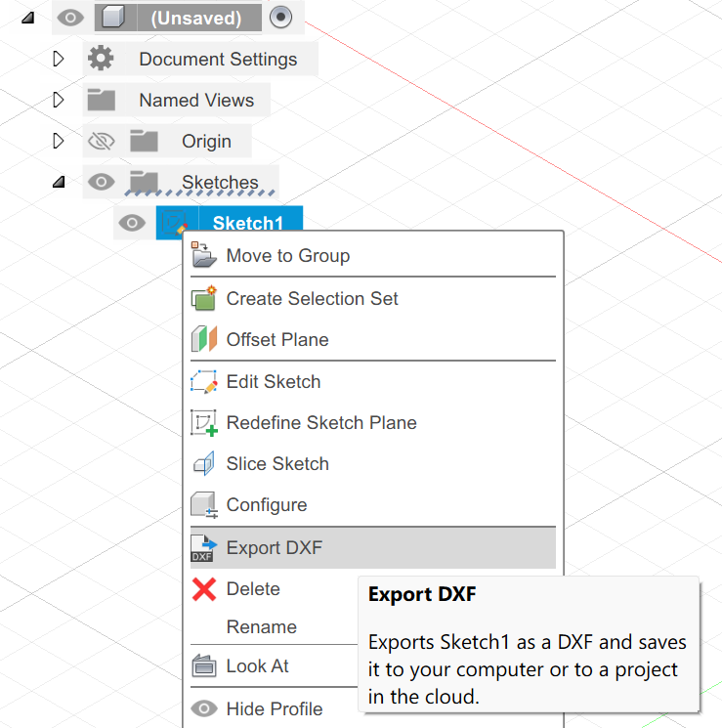Toggle Sketch1 visibility eye icon

click(133, 224)
